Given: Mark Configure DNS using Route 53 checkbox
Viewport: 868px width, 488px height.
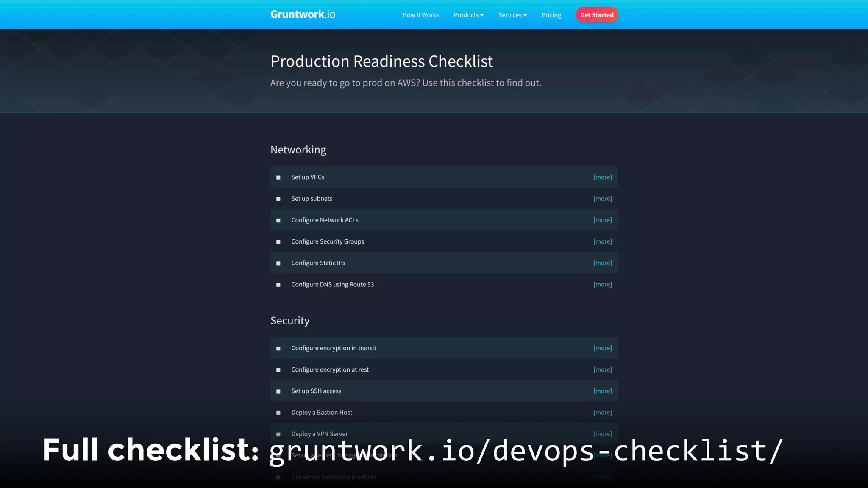Looking at the screenshot, I should (278, 285).
